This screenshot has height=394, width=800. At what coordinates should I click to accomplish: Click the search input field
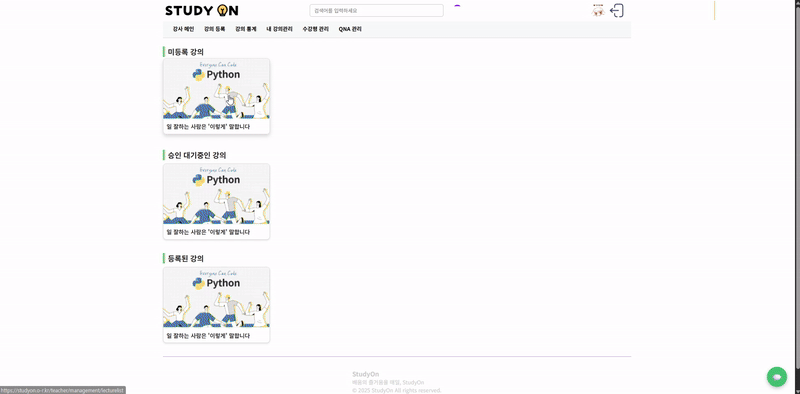[x=376, y=11]
